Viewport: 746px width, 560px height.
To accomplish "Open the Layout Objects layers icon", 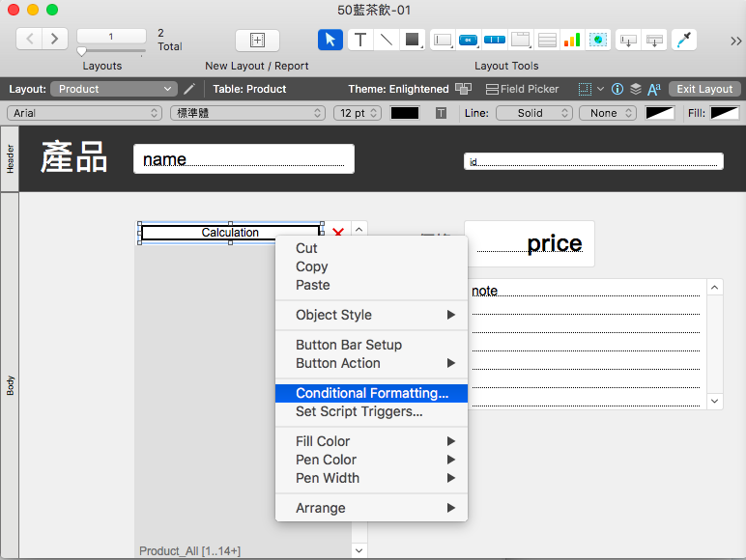I will point(636,89).
